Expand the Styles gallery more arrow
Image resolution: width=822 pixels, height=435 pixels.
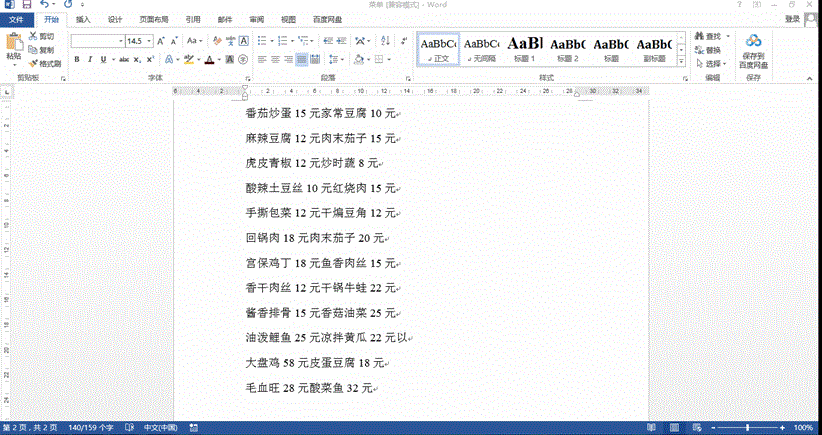coord(681,60)
